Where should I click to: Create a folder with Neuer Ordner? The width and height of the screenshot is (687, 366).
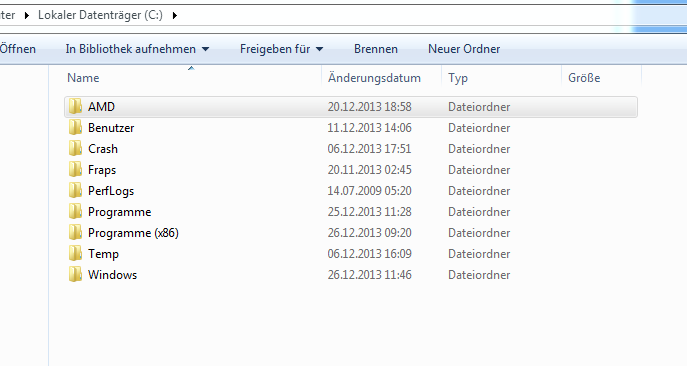click(464, 49)
